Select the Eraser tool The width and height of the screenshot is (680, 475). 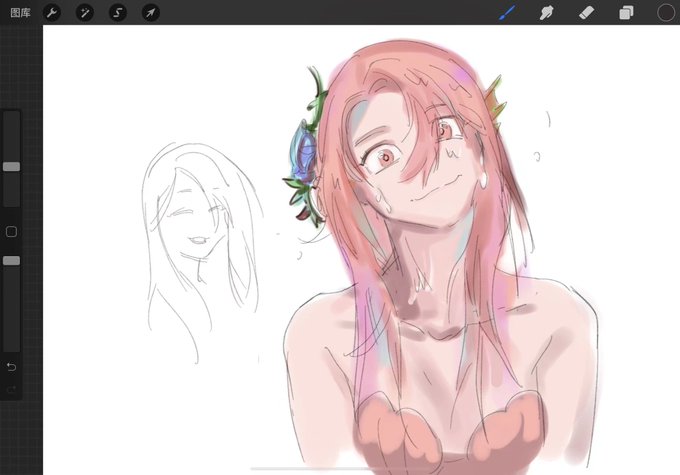point(586,13)
